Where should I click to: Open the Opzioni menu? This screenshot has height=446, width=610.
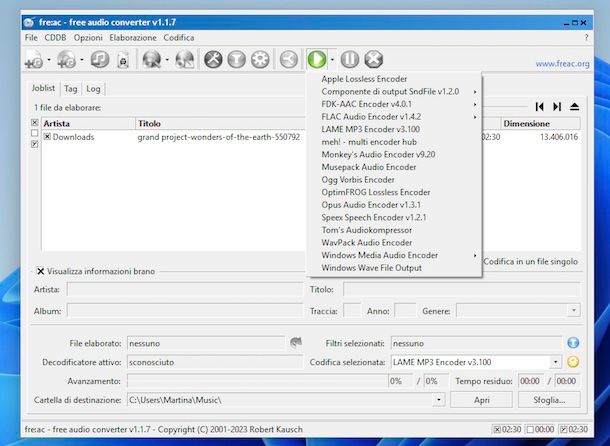[x=88, y=38]
